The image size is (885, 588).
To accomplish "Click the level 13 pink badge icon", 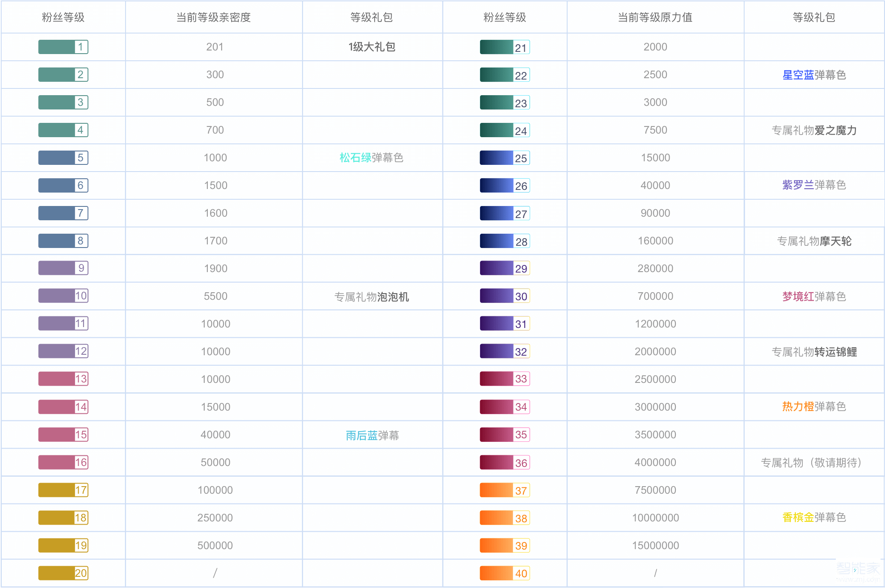I will tap(63, 379).
